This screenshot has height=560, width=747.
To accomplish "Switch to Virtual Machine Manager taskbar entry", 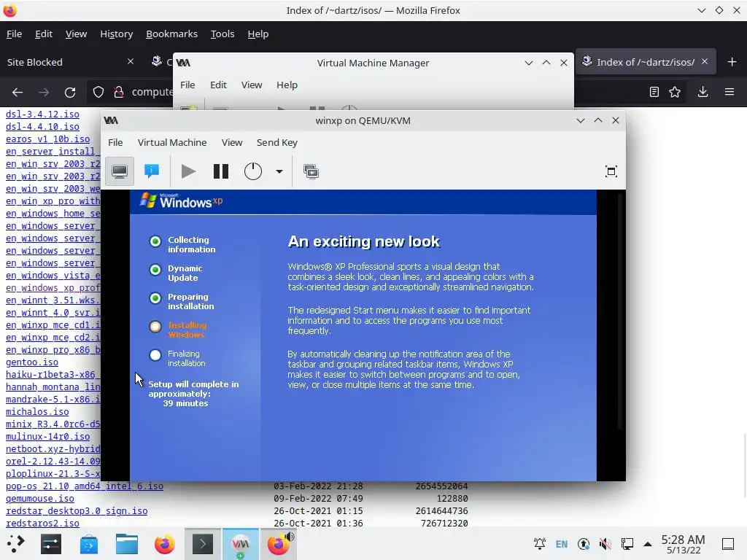I will pos(241,544).
